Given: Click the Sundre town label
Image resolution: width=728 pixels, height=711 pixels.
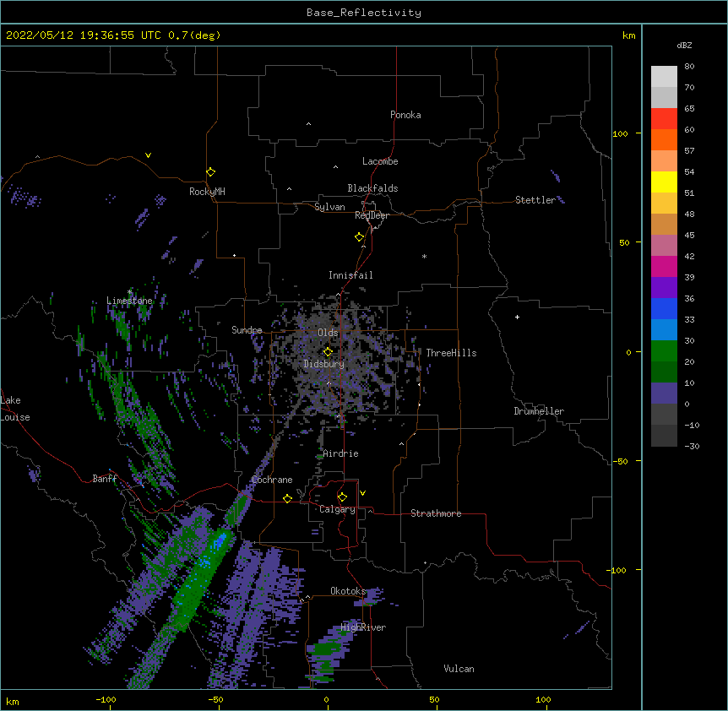Looking at the screenshot, I should click(247, 330).
